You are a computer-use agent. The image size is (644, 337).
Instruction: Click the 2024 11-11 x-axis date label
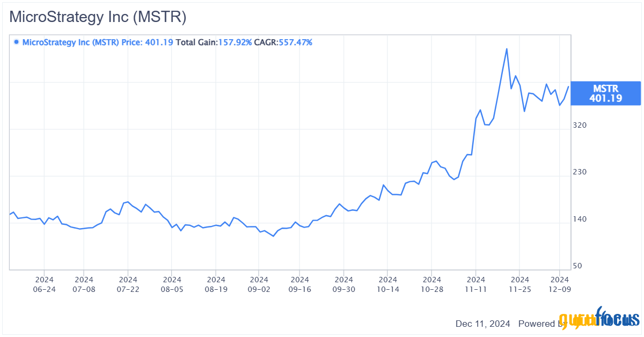coord(476,284)
